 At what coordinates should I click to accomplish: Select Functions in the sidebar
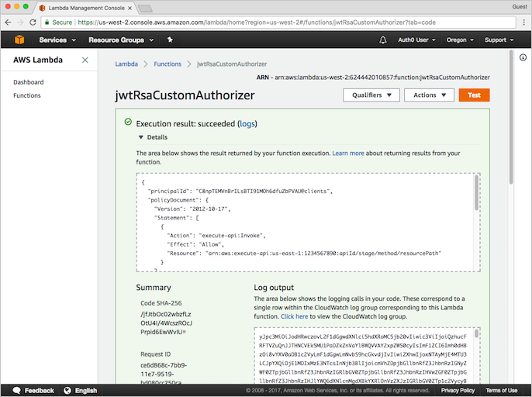tap(27, 95)
